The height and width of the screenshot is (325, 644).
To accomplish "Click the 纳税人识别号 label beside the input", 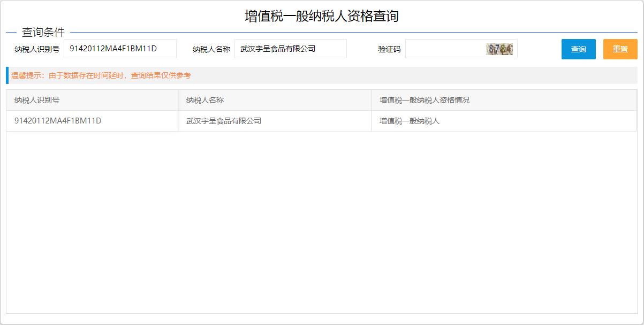I will click(x=37, y=49).
